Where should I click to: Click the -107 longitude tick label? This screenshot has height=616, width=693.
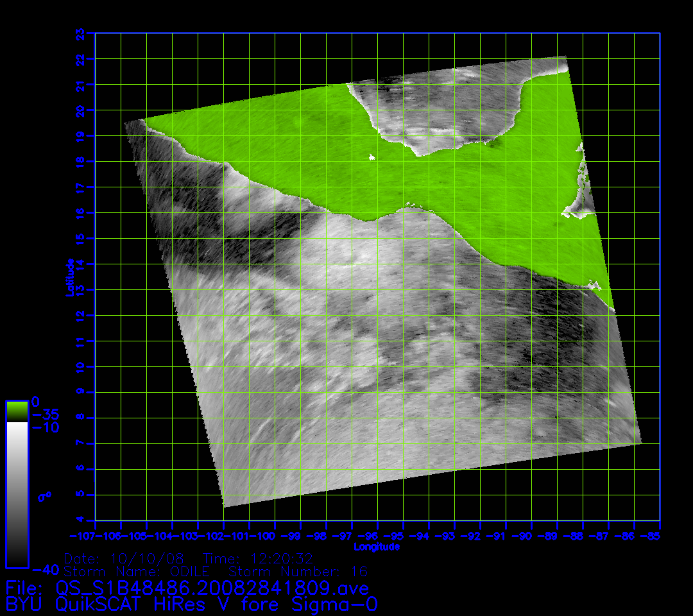click(x=83, y=536)
